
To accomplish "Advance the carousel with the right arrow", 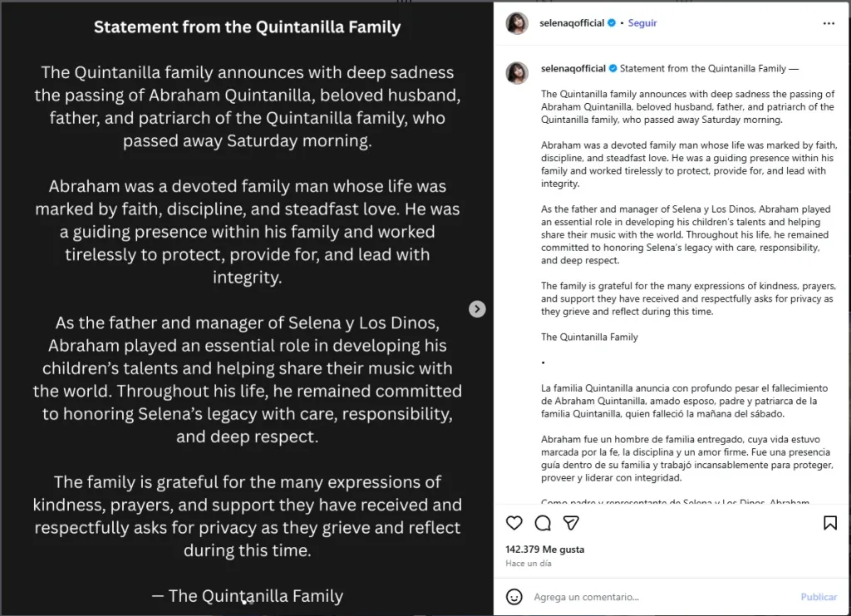I will 477,308.
